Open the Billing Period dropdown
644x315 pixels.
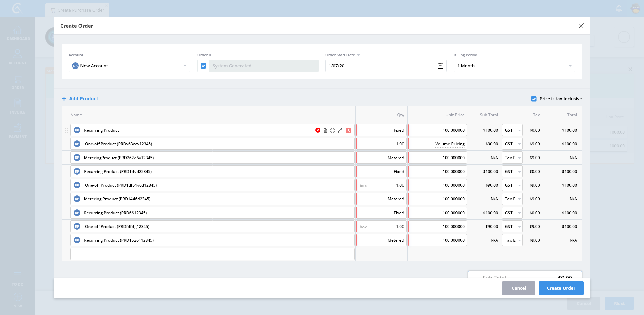tap(570, 66)
